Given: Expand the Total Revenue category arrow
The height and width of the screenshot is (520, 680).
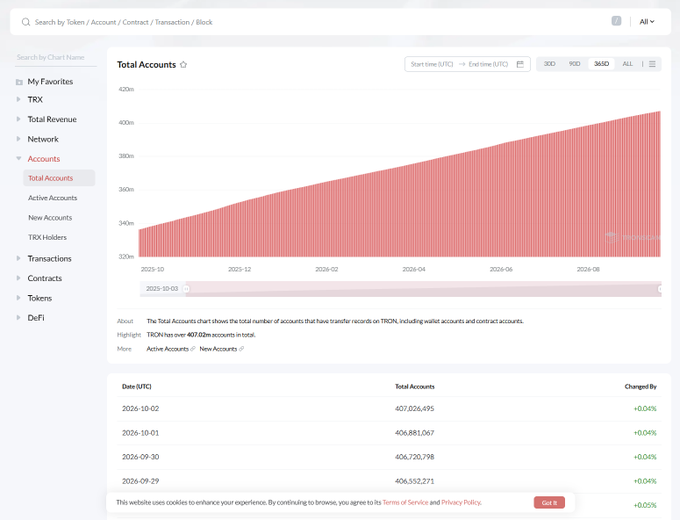Looking at the screenshot, I should [x=18, y=119].
